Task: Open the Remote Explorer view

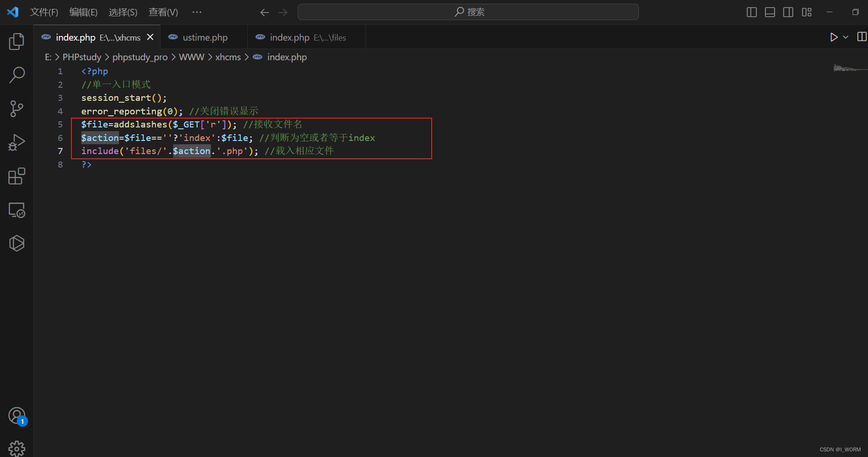Action: (x=17, y=210)
